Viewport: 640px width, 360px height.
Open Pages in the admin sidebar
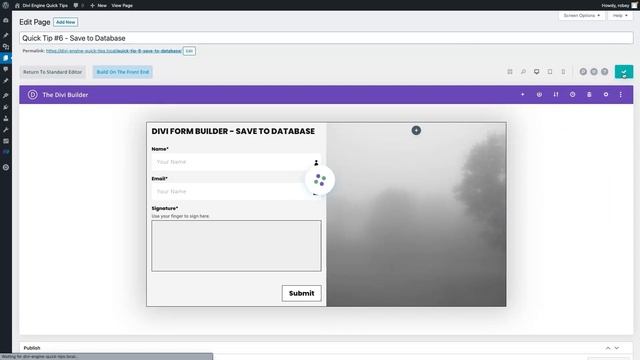click(6, 58)
